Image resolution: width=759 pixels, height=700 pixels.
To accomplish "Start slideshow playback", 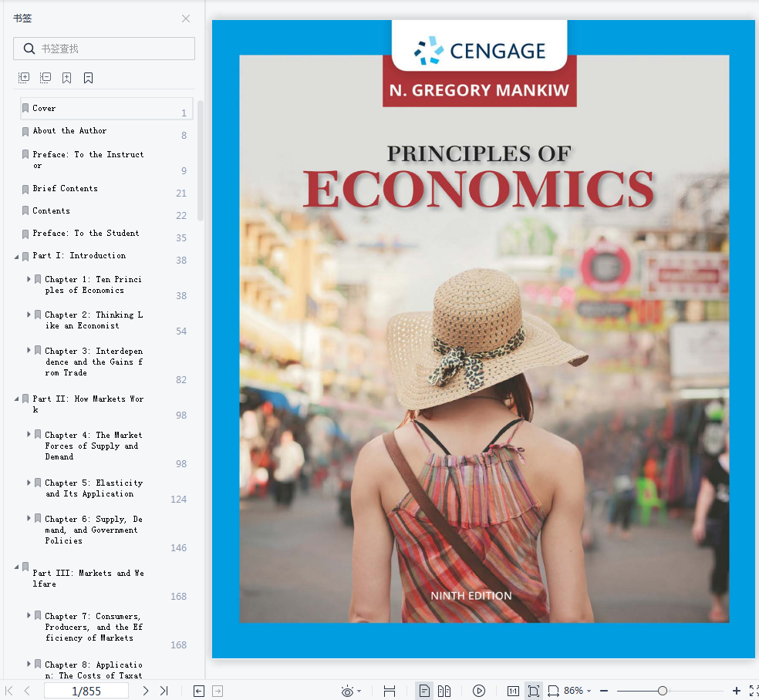I will coord(479,691).
